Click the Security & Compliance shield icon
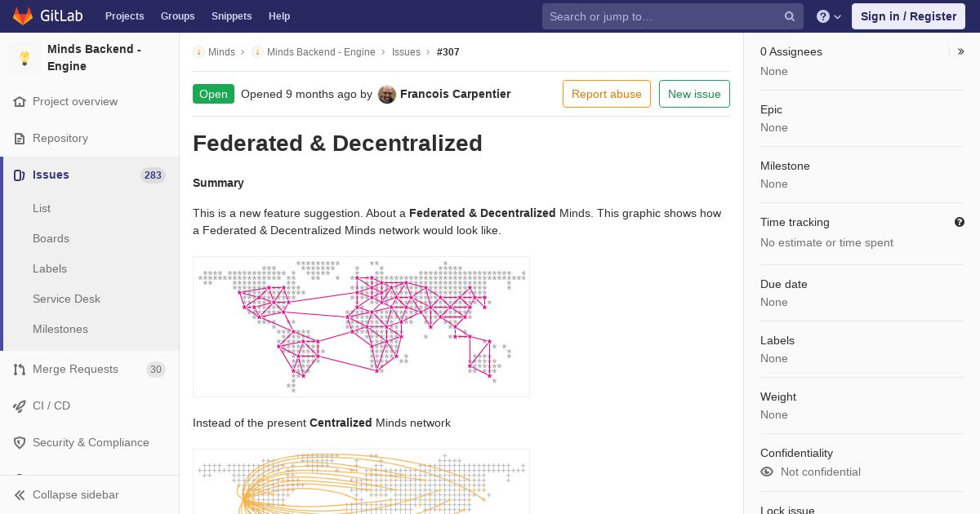The height and width of the screenshot is (514, 980). coord(20,443)
